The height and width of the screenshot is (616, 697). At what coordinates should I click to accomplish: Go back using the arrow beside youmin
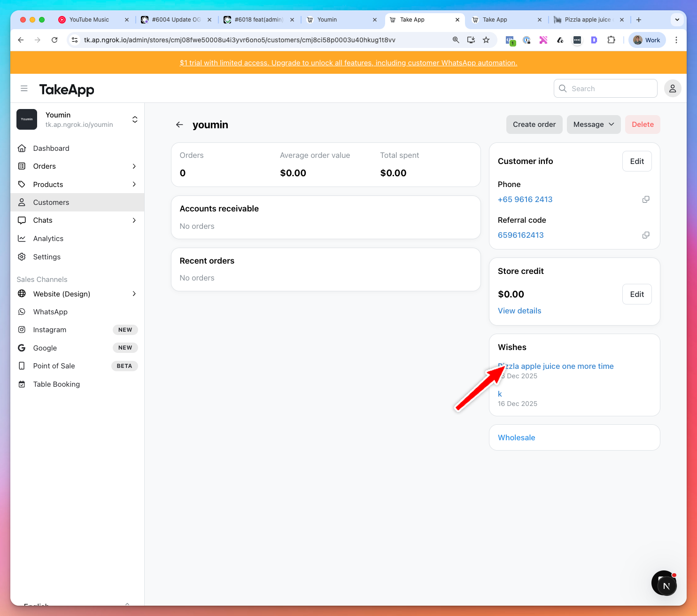tap(179, 125)
